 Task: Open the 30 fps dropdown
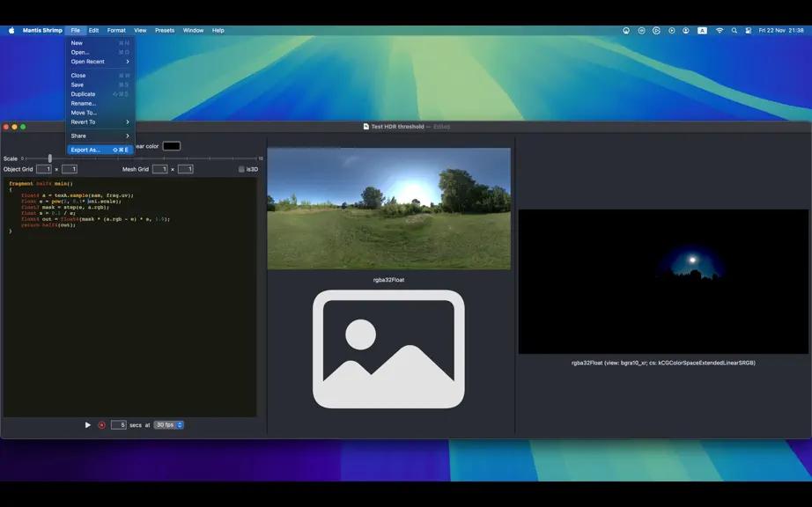[169, 425]
